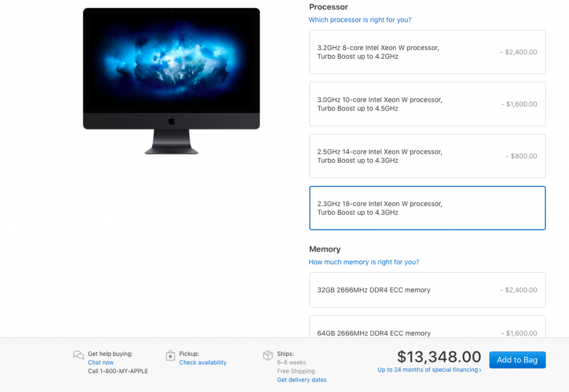Click the Pickup shopping bag icon
This screenshot has width=569, height=392.
point(170,355)
